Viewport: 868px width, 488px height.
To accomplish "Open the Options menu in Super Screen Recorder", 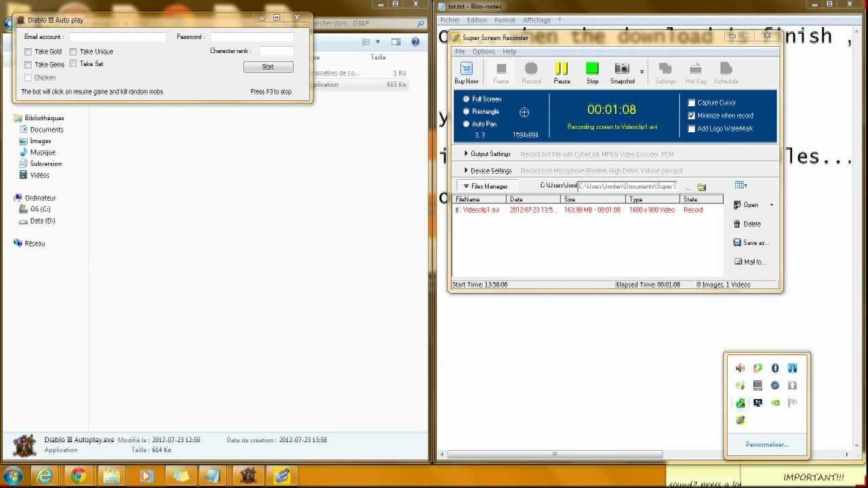I will coord(484,52).
